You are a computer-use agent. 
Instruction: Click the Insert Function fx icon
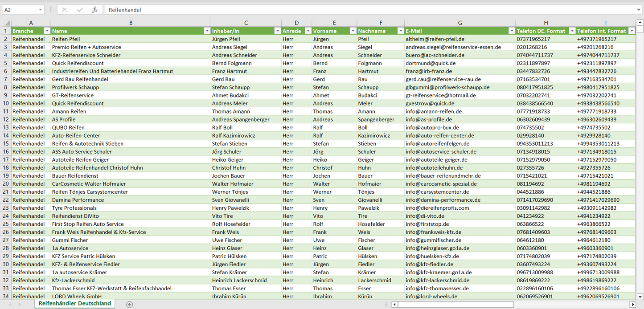click(x=94, y=10)
